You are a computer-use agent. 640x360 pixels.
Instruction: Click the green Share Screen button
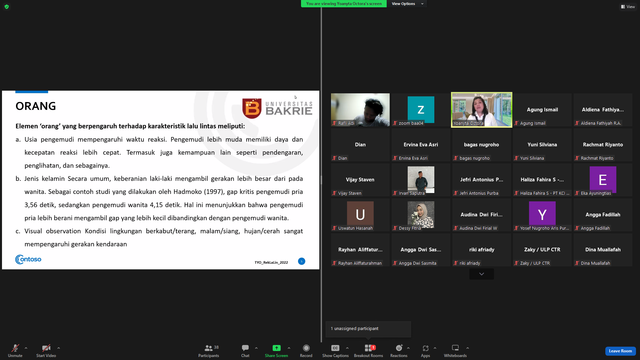[276, 350]
